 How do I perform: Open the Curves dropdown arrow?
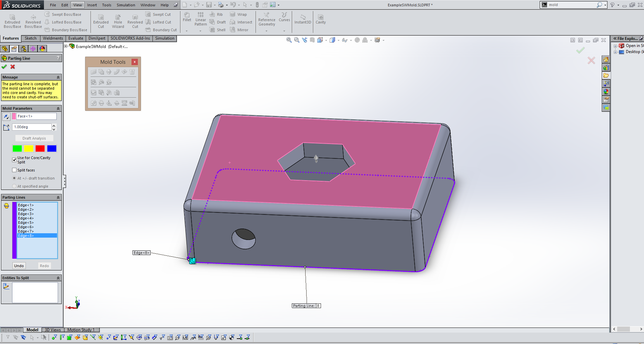(284, 31)
